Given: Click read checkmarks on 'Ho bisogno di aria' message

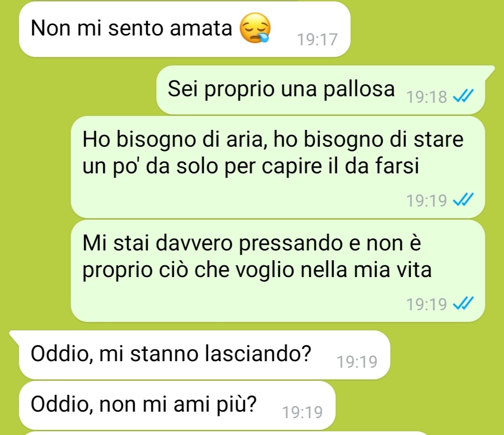Looking at the screenshot, I should [x=463, y=200].
